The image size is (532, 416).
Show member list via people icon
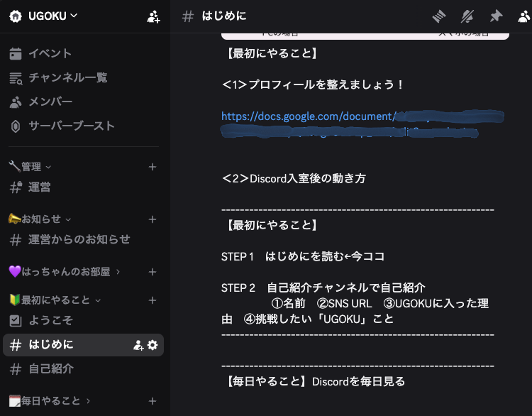[x=523, y=16]
